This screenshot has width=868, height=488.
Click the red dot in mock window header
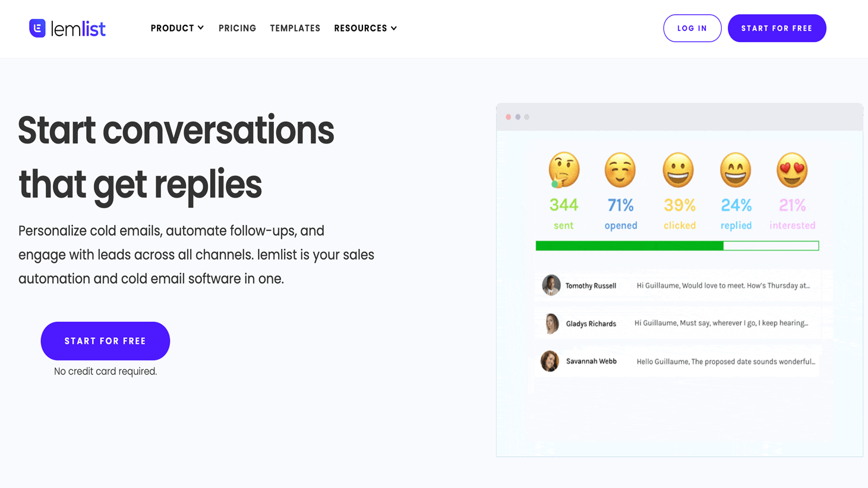coord(509,117)
